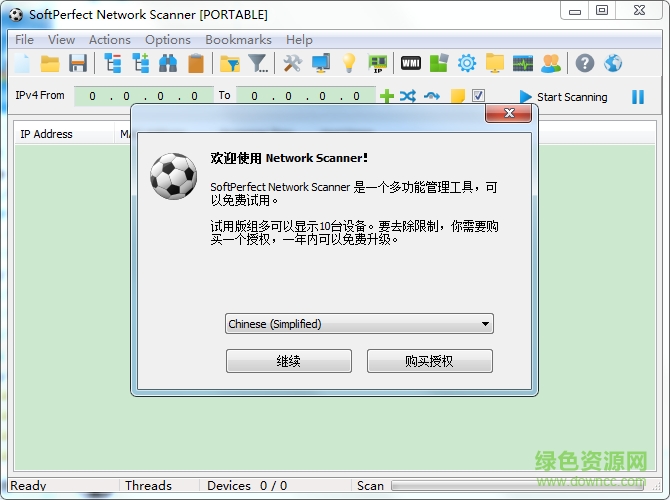Maximize the Network Scanner window
Image resolution: width=670 pixels, height=500 pixels.
(602, 10)
